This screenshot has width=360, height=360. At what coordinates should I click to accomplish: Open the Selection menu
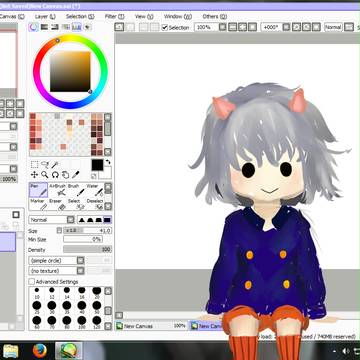(80, 16)
